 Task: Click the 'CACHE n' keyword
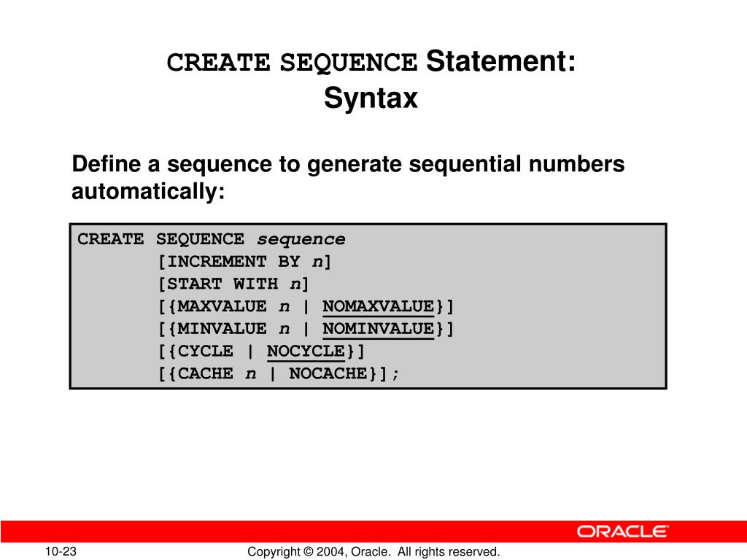coord(217,373)
